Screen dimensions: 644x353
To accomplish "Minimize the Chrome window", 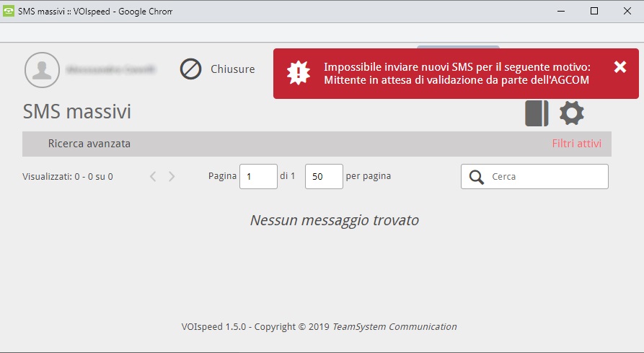I will (x=561, y=11).
